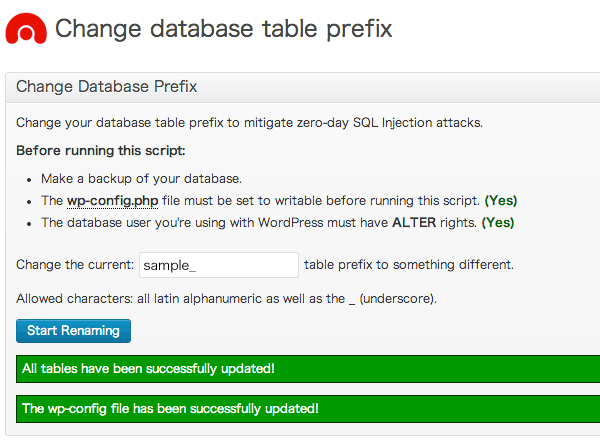Screen dimensions: 600x442
Task: Click the 'Before running this script' heading
Action: tap(101, 151)
